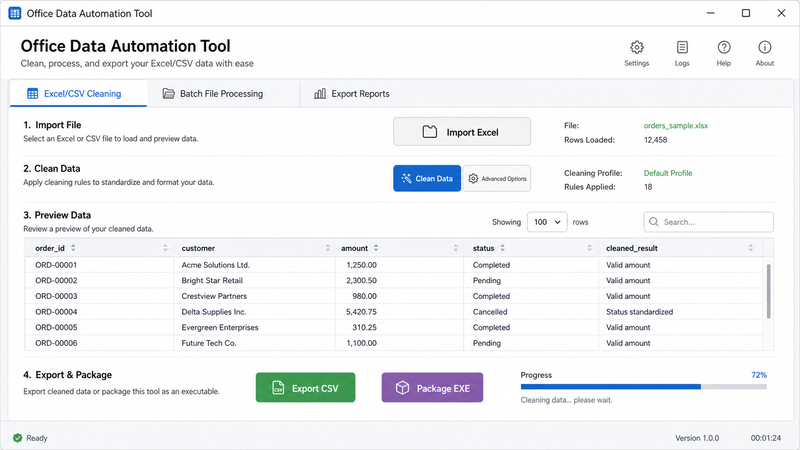The height and width of the screenshot is (450, 800).
Task: Sort by the order_id column arrows
Action: point(73,248)
